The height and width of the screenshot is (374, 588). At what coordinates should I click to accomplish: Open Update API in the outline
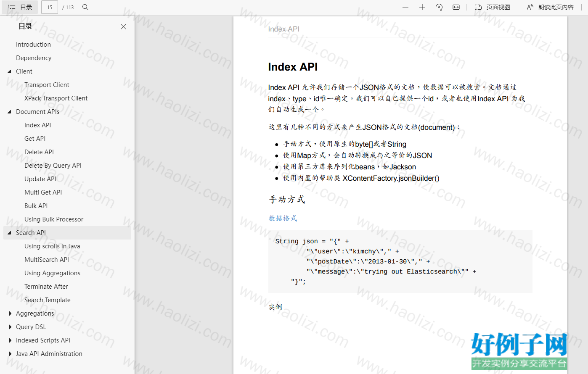(x=40, y=179)
